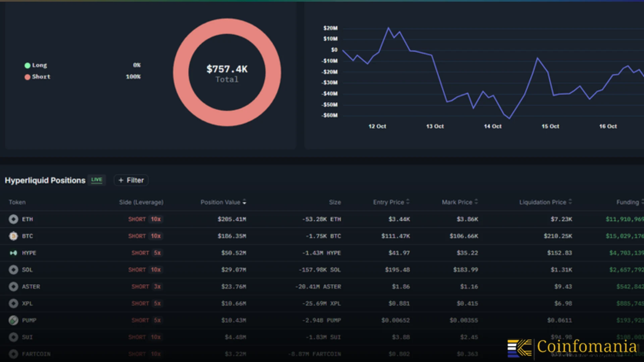Toggle the Long series in the legend
Image resolution: width=644 pixels, height=362 pixels.
[37, 65]
